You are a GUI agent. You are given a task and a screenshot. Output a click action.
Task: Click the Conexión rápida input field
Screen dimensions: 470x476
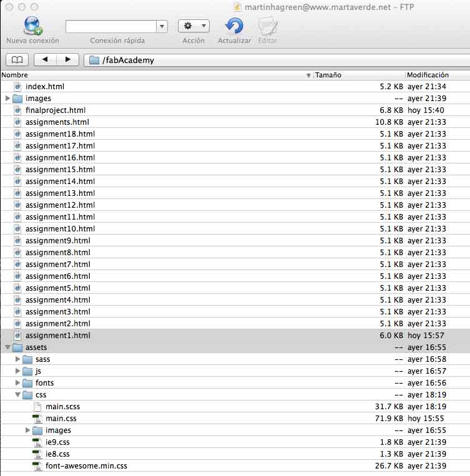tap(111, 27)
